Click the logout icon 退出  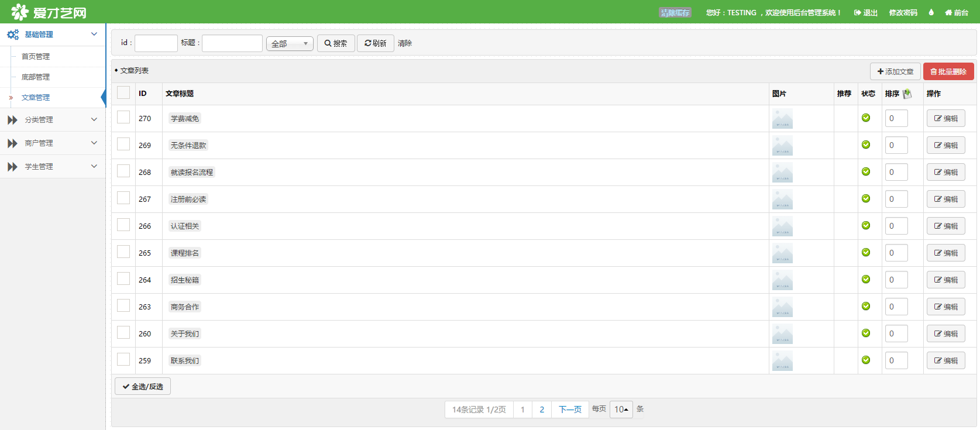click(857, 13)
